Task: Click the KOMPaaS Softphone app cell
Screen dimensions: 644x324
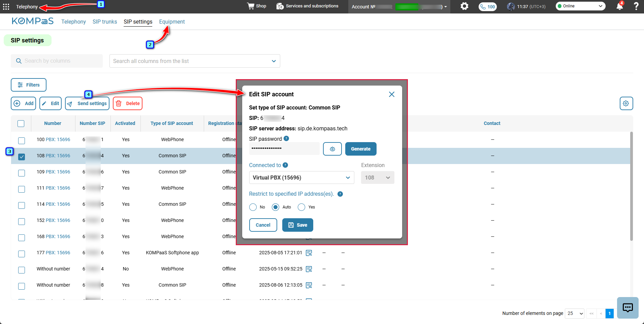Action: 172,253
